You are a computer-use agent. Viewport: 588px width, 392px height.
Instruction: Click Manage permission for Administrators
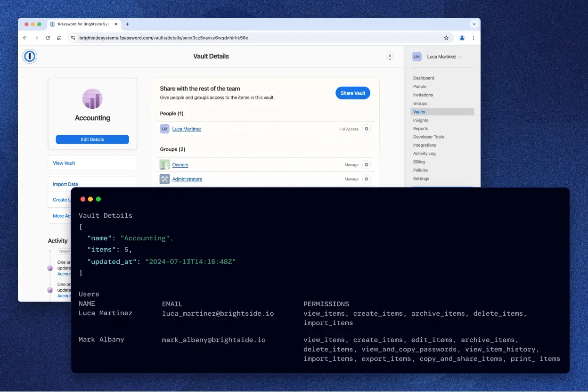[351, 179]
